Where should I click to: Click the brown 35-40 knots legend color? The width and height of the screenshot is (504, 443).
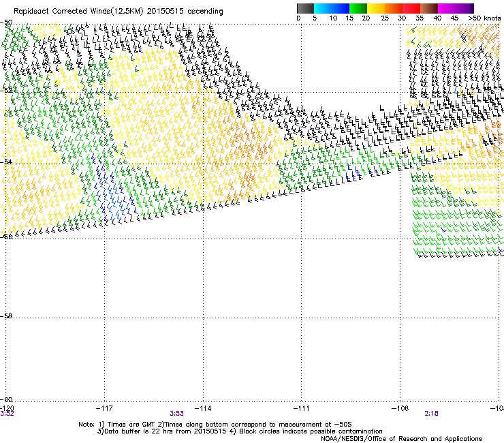click(429, 8)
